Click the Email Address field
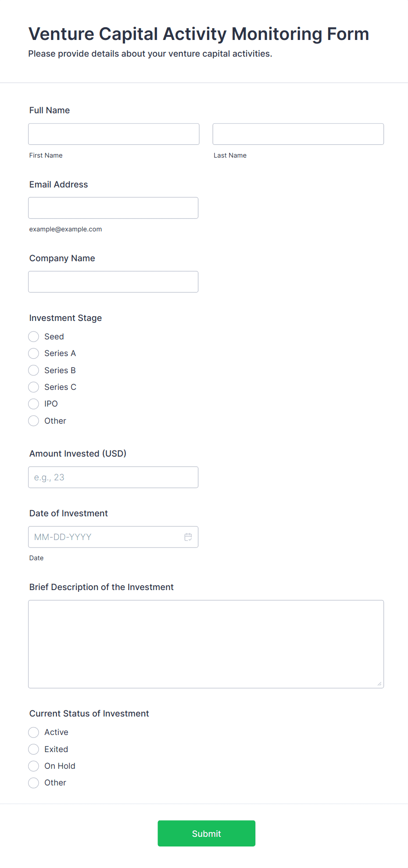The height and width of the screenshot is (868, 408). pos(113,208)
